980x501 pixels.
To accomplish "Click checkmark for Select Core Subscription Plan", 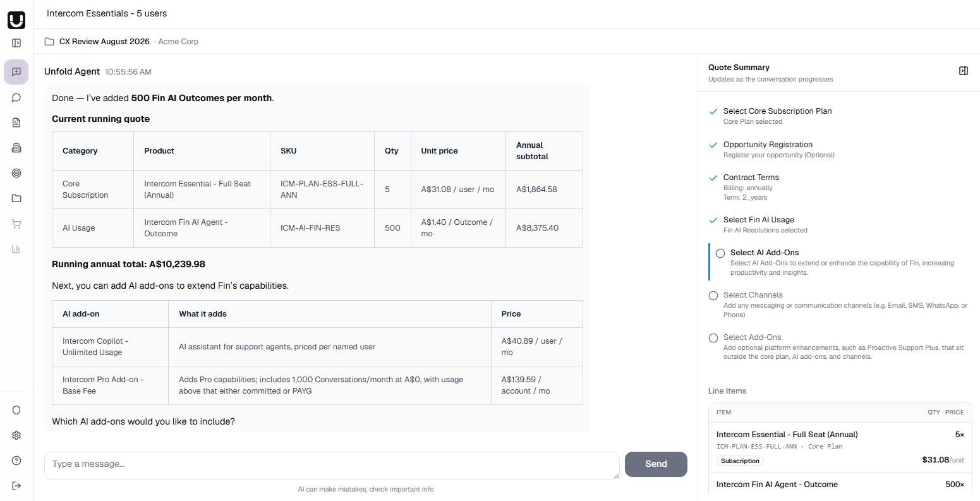I will tap(713, 111).
